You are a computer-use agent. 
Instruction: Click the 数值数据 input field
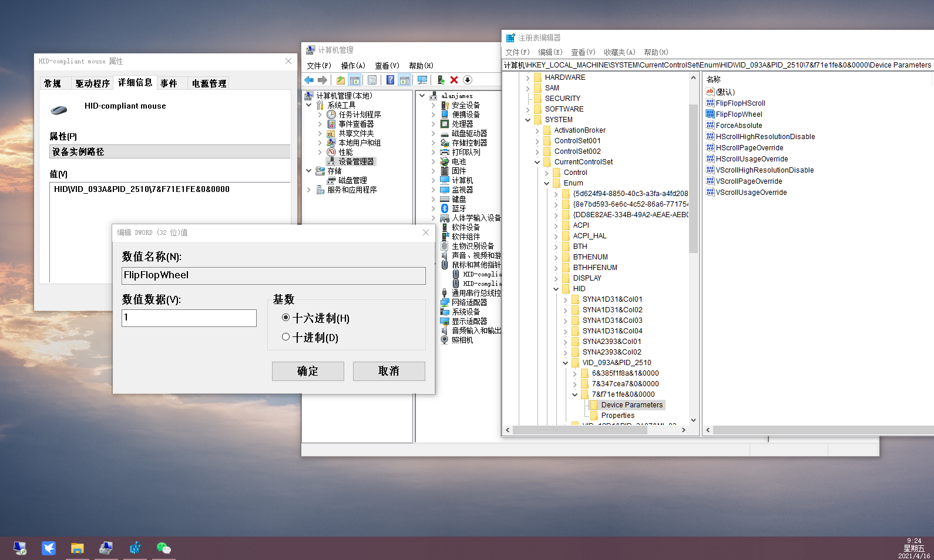click(x=189, y=318)
